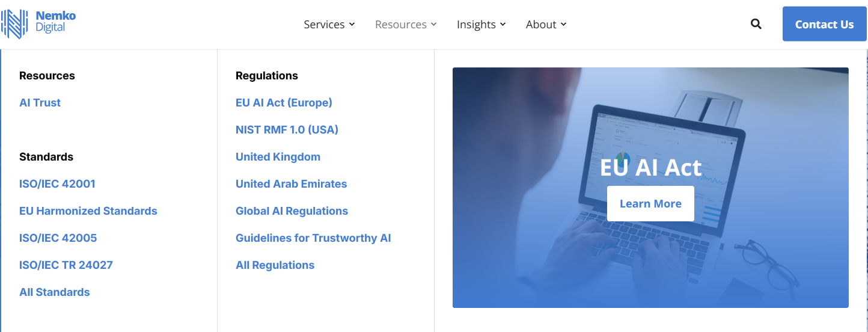Open ISO/IEC TR 24027 link

(x=66, y=265)
